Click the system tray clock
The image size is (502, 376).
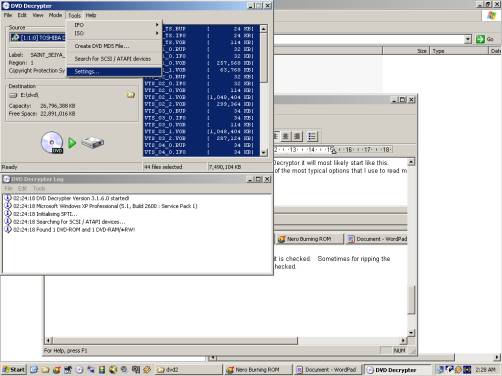[x=485, y=370]
